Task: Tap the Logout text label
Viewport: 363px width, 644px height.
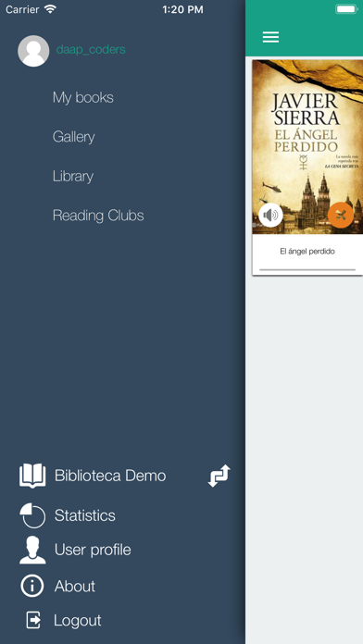Action: pyautogui.click(x=78, y=621)
